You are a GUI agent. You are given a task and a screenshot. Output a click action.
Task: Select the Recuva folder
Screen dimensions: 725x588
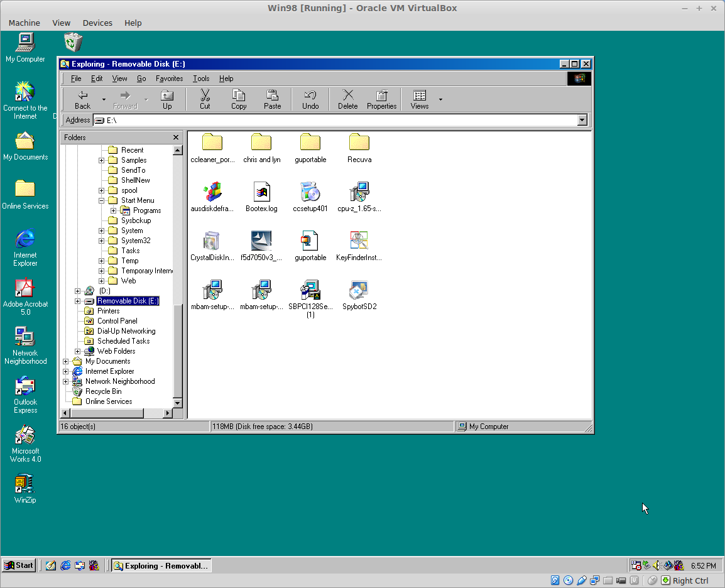(359, 148)
